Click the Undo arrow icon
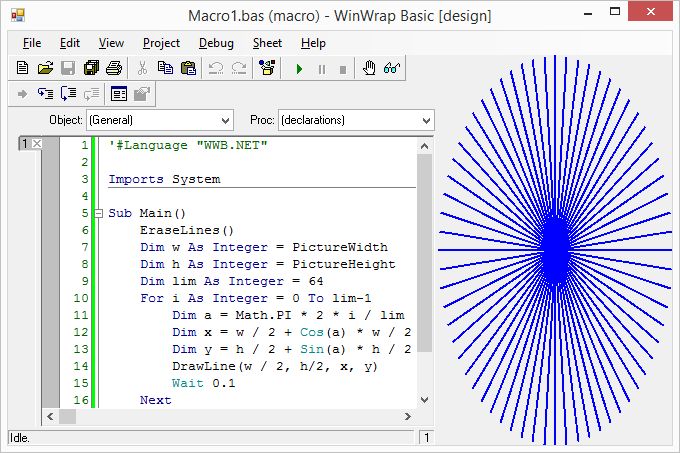Screen dimensions: 680x453 [x=216, y=68]
